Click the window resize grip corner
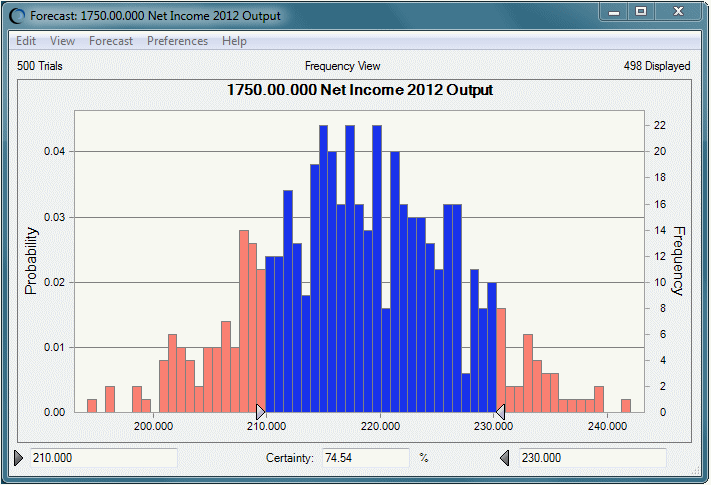 [x=696, y=471]
